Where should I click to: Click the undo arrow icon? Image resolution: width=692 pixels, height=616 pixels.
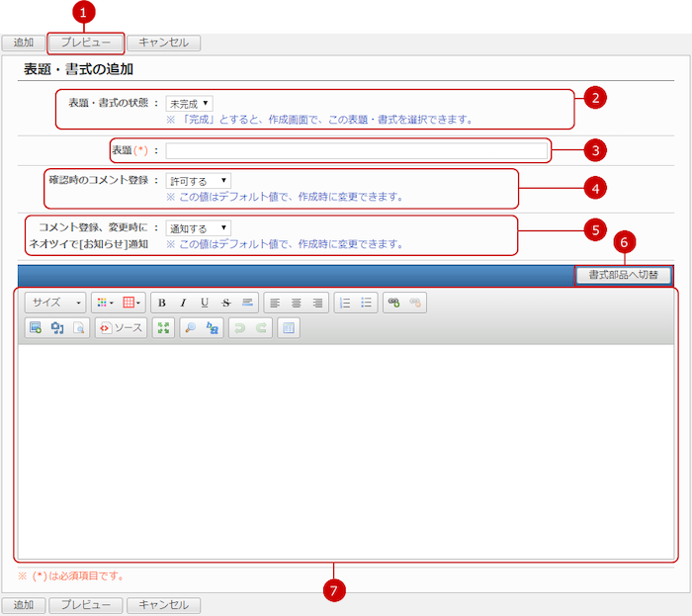[238, 328]
